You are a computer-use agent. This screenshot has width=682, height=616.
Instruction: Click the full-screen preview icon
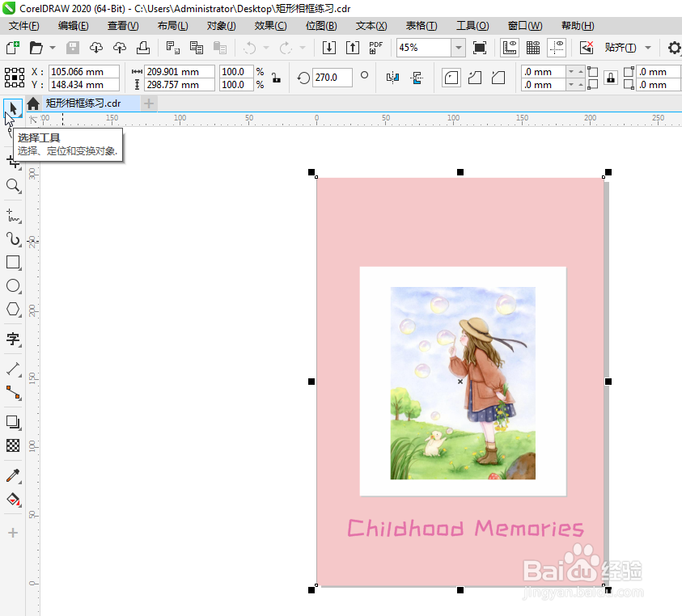click(479, 48)
